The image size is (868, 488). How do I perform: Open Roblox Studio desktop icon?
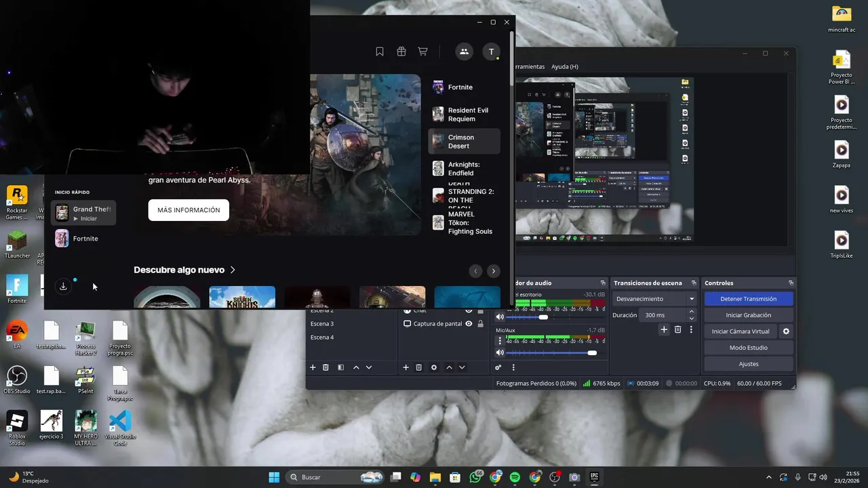coord(17,426)
